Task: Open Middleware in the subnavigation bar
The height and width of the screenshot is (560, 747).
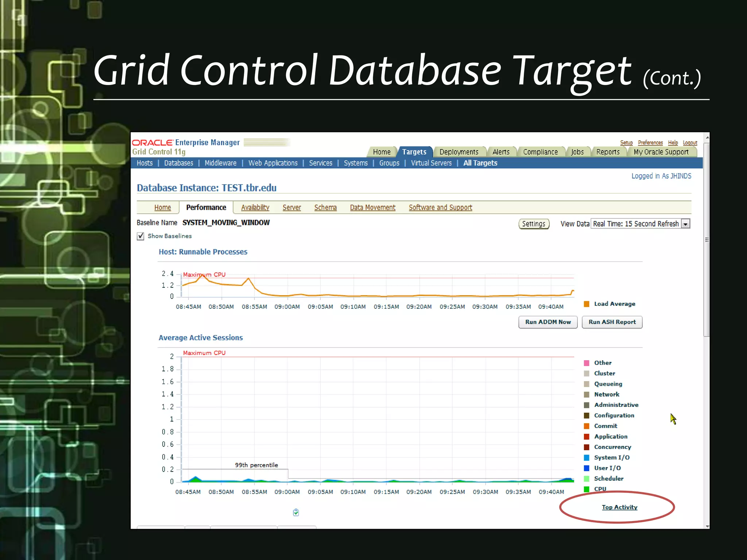Action: coord(220,163)
